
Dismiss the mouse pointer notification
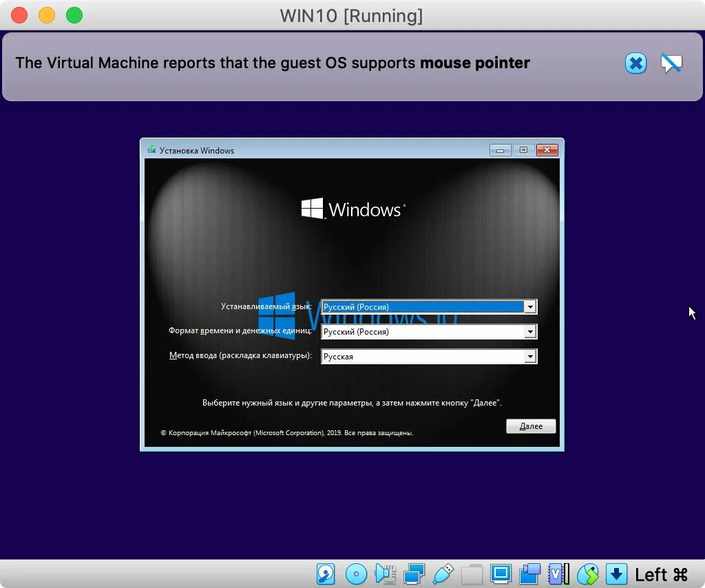pos(635,63)
